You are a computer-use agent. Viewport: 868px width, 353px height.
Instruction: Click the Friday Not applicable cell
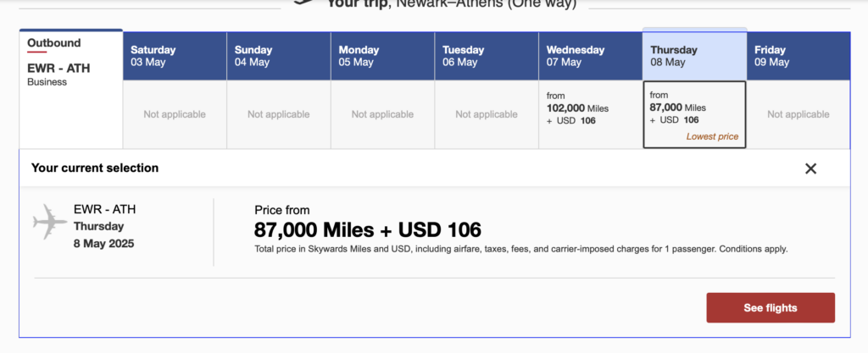[x=798, y=114]
